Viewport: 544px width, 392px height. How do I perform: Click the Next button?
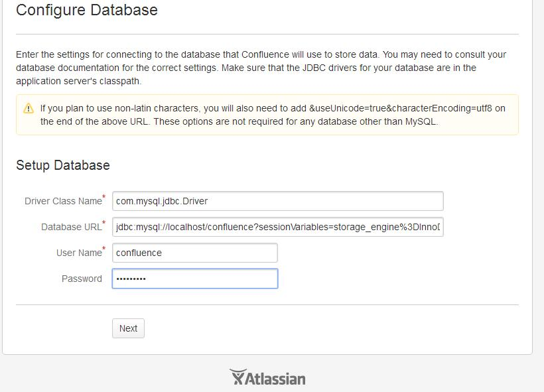[x=128, y=328]
